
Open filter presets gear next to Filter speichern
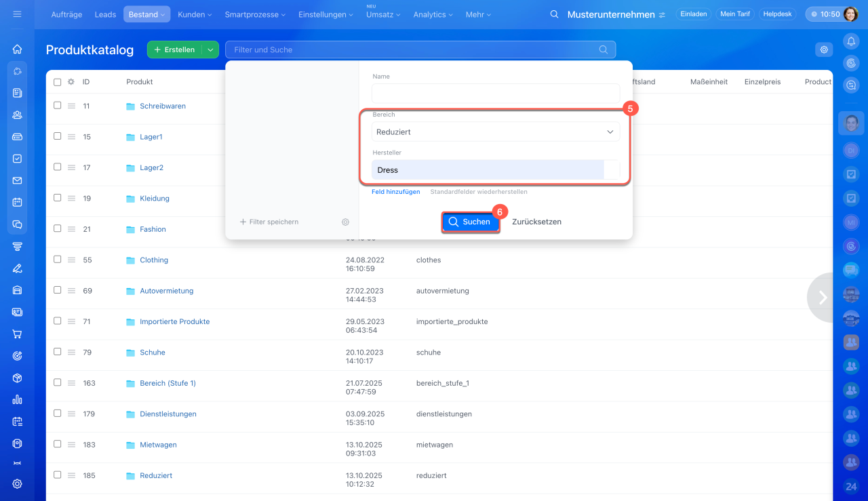click(345, 222)
